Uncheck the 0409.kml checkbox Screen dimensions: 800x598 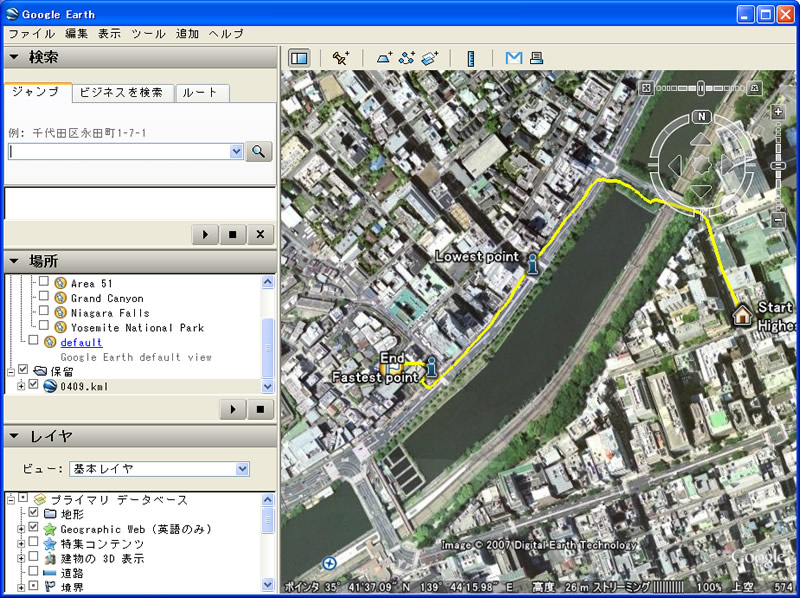click(x=33, y=385)
